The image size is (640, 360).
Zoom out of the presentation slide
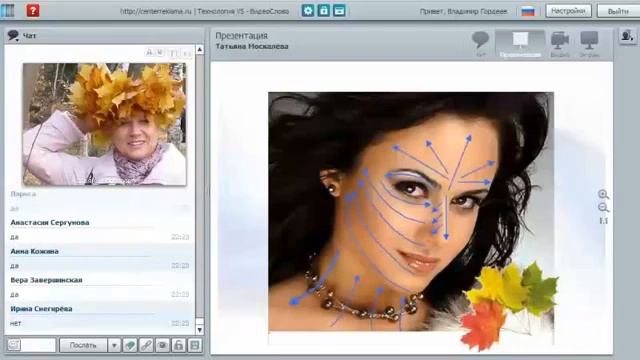603,208
